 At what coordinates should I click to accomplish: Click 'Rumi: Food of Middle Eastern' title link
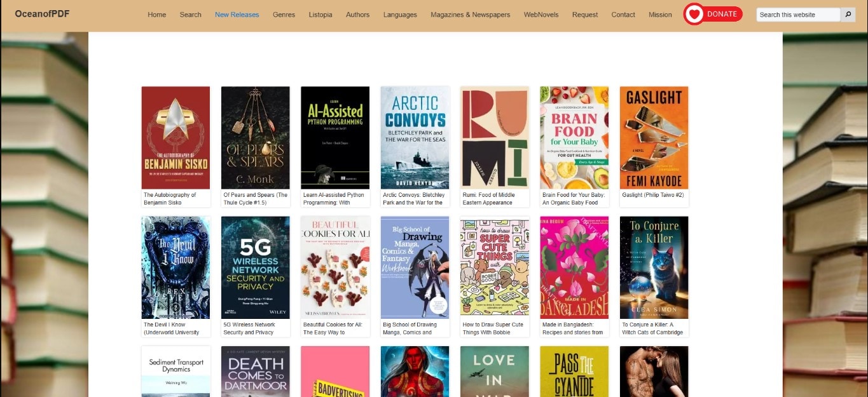click(x=488, y=199)
